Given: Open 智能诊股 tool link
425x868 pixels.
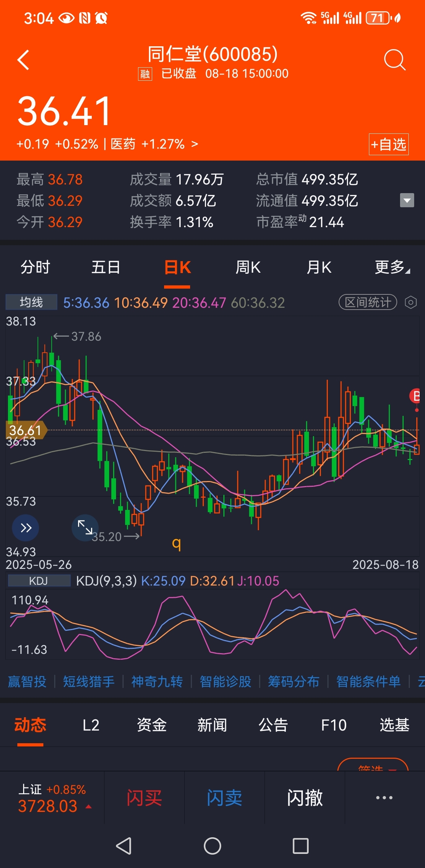Looking at the screenshot, I should (x=225, y=681).
